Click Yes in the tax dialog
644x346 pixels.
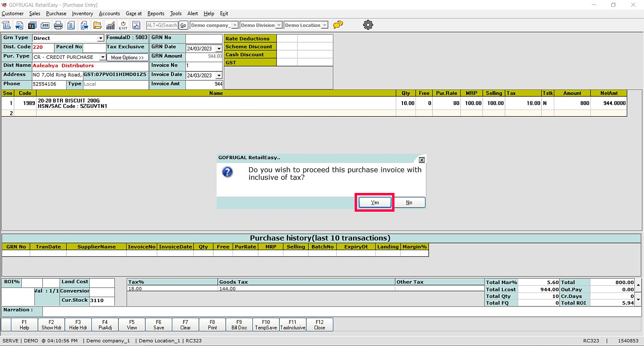[375, 202]
